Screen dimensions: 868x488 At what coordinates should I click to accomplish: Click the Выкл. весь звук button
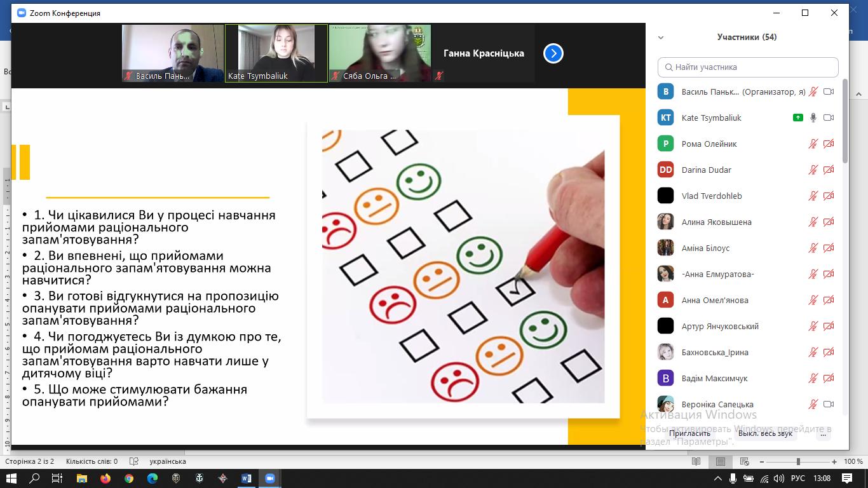[765, 433]
